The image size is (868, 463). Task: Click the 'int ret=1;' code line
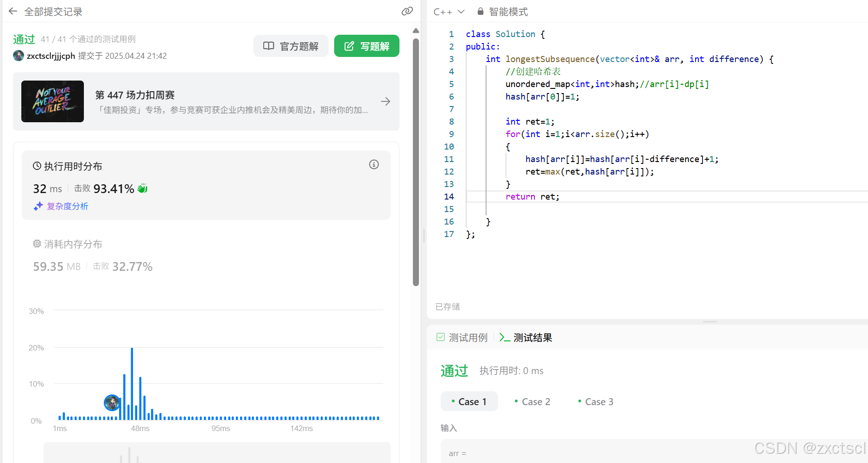tap(530, 122)
